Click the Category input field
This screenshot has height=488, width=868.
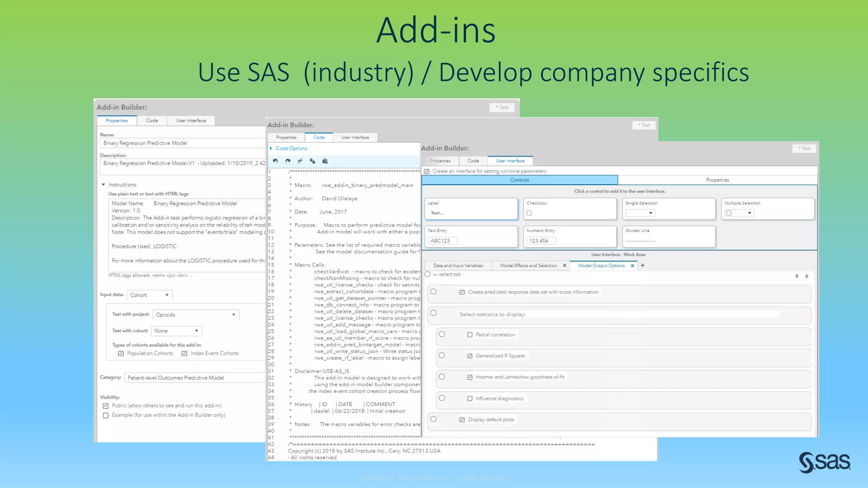coord(195,378)
